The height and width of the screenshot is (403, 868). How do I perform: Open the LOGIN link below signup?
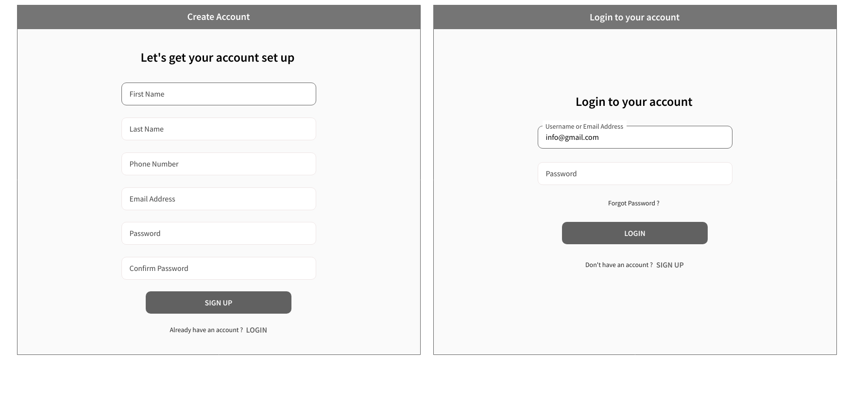tap(256, 330)
